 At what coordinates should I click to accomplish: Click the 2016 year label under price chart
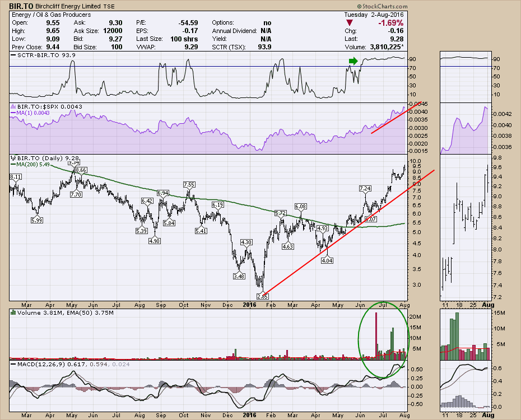(249, 305)
